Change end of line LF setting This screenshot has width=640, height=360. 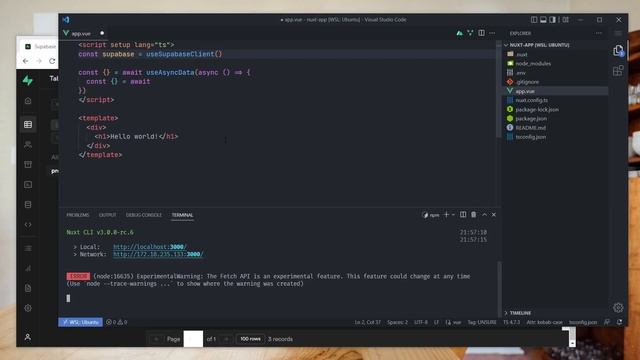436,322
